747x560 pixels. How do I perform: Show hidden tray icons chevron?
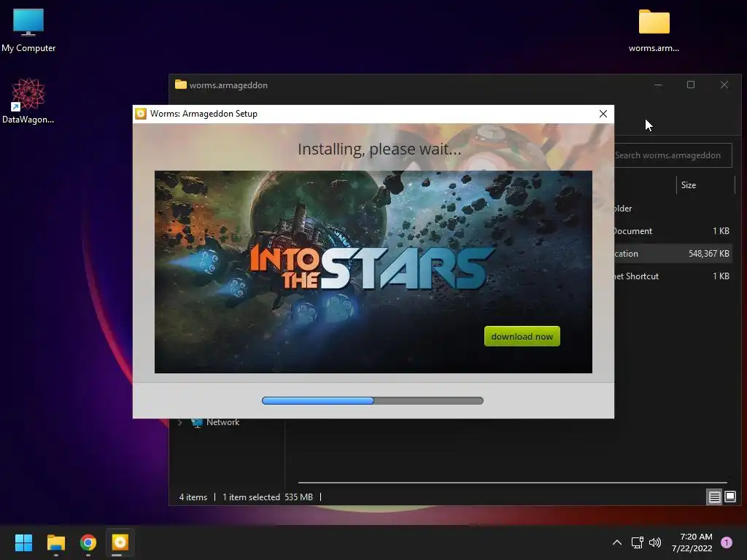(x=617, y=542)
